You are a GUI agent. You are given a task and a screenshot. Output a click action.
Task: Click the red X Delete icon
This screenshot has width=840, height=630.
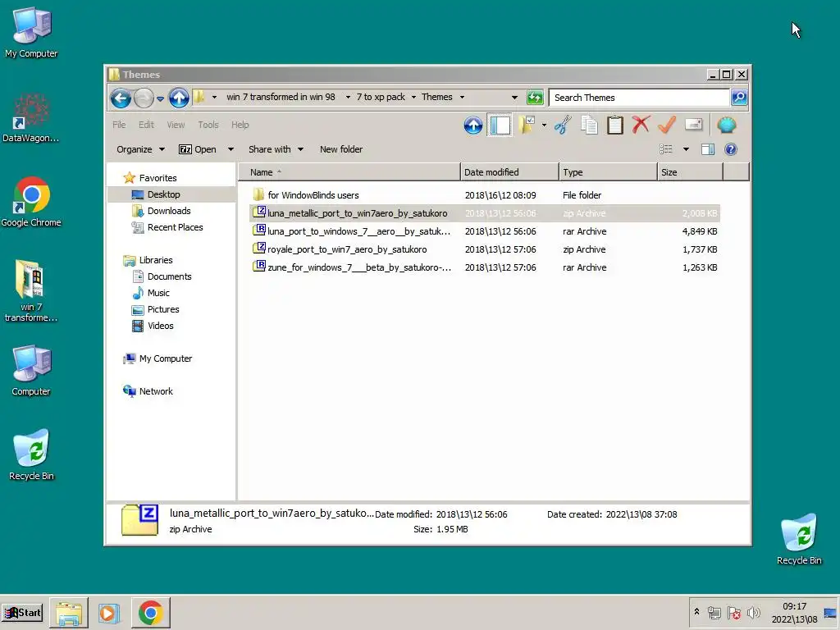click(641, 125)
